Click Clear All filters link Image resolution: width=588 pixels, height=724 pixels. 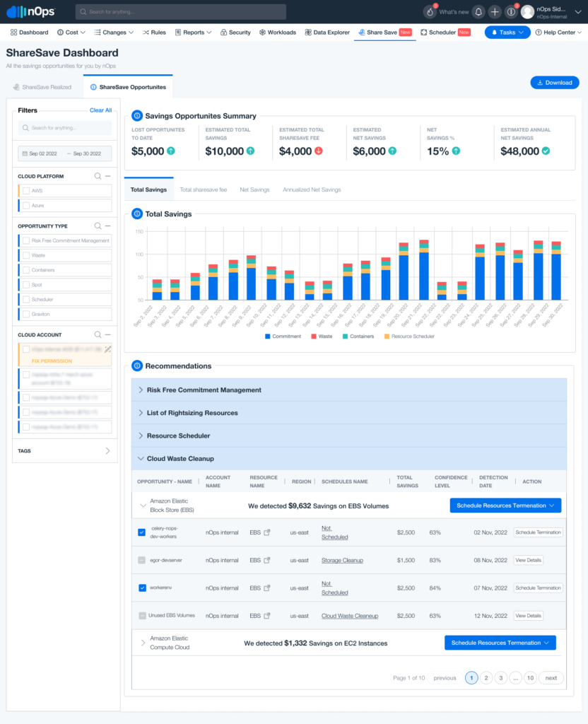100,110
